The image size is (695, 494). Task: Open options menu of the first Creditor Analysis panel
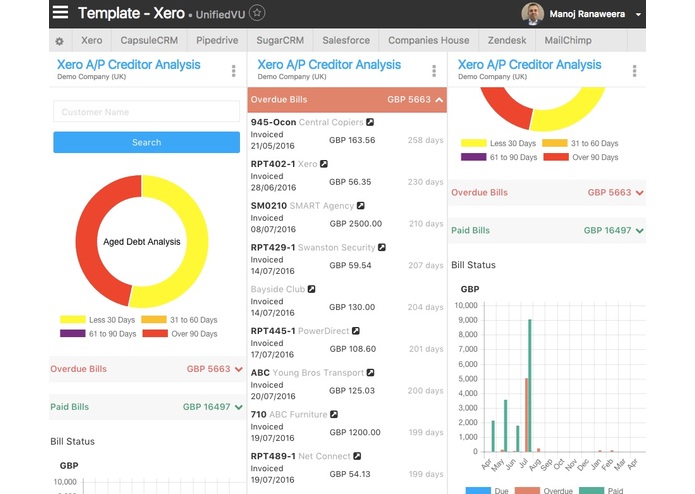coord(234,71)
